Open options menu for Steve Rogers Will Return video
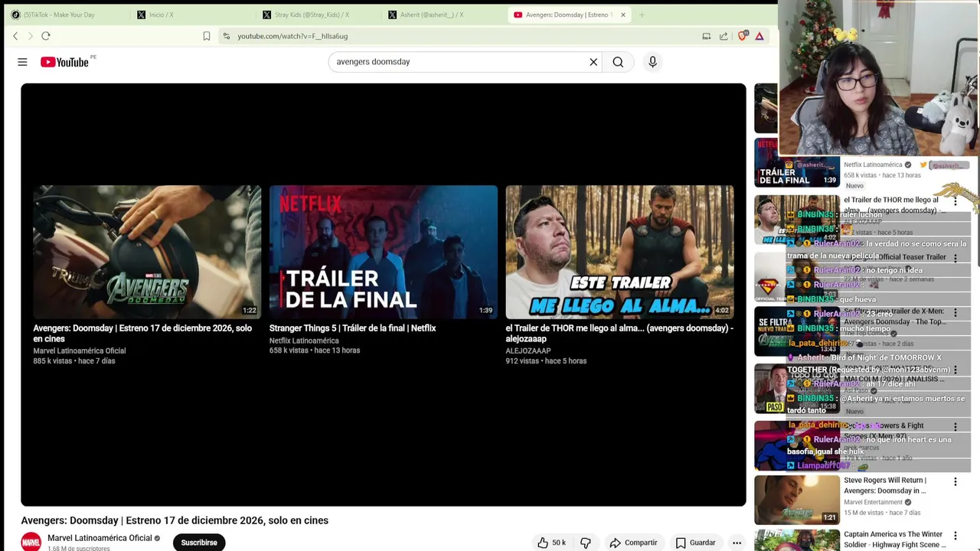 (x=955, y=481)
